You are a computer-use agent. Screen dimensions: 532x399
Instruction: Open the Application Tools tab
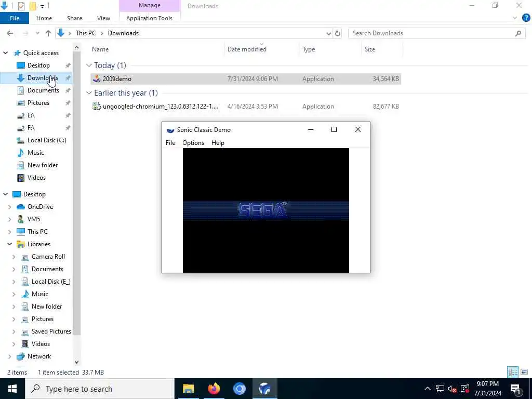tap(149, 18)
